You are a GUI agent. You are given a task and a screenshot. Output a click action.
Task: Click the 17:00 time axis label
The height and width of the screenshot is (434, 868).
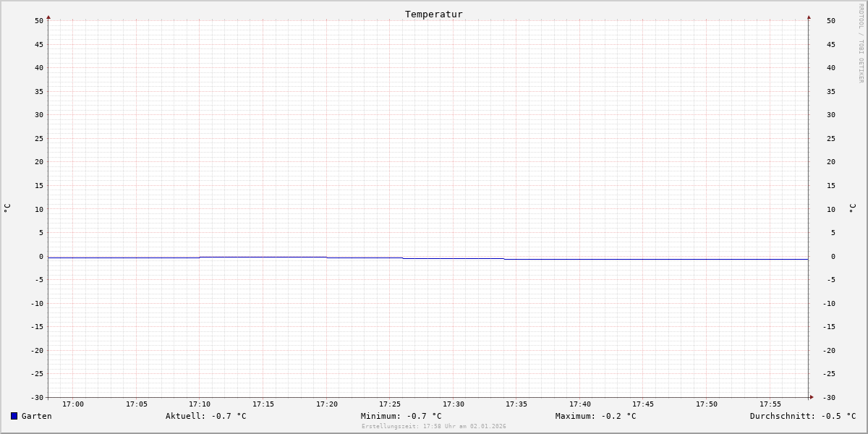[x=73, y=404]
